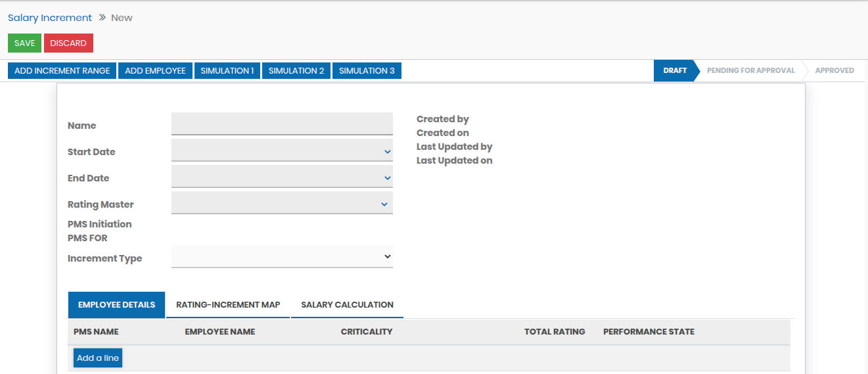
Task: Open the Salary Calculation tab
Action: 347,305
